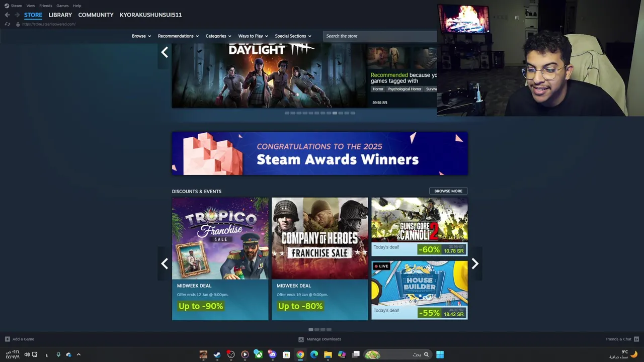The width and height of the screenshot is (644, 362).
Task: Open the clock and date on taskbar
Action: (13, 354)
